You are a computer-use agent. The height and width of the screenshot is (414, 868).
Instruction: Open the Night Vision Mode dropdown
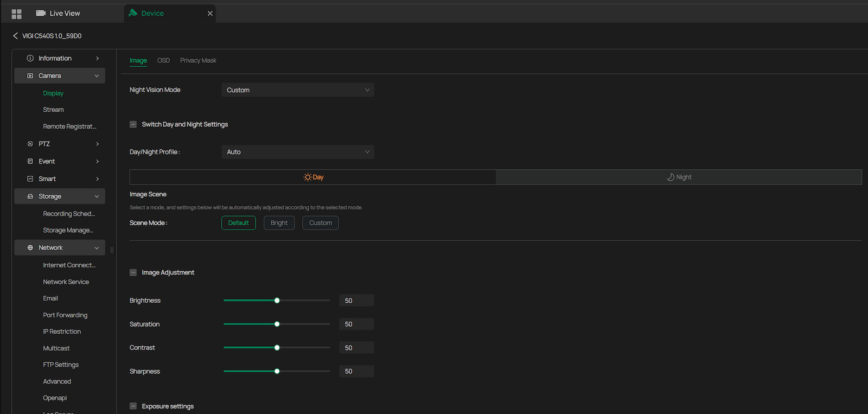[x=298, y=90]
